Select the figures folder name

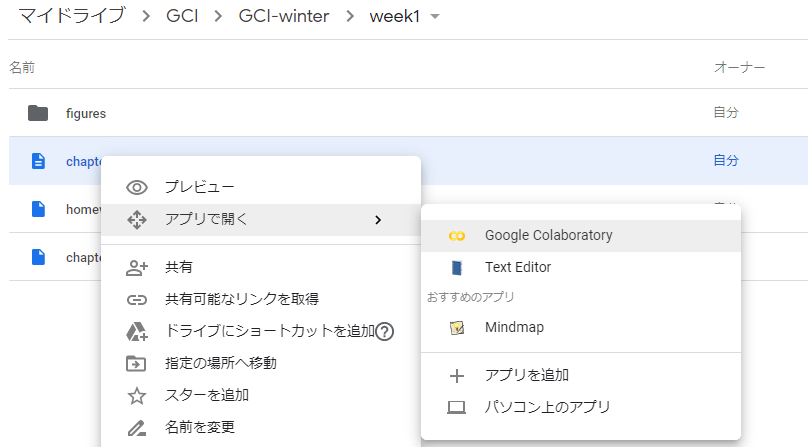86,113
